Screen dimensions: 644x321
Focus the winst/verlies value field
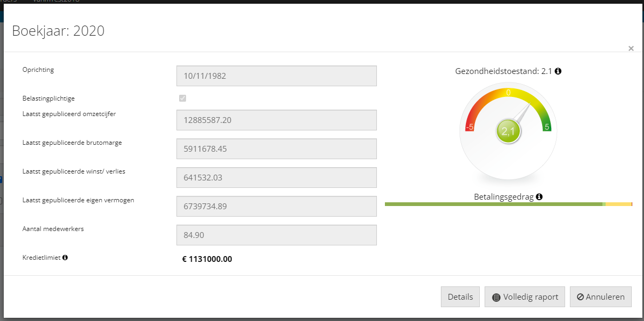click(277, 178)
